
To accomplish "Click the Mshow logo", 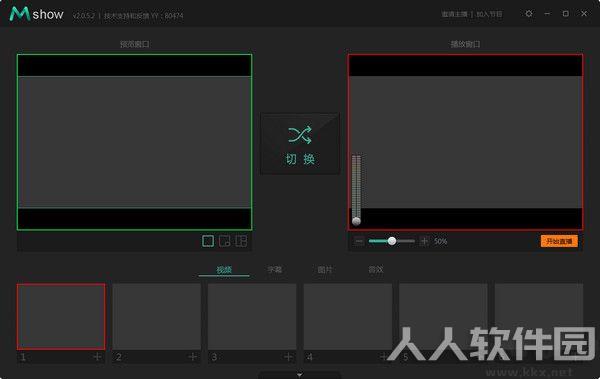I will point(37,14).
